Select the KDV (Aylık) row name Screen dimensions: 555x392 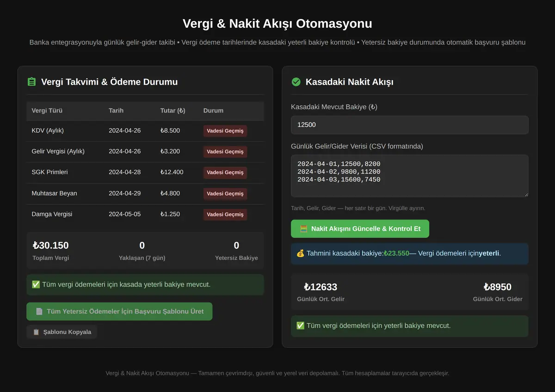pos(48,130)
